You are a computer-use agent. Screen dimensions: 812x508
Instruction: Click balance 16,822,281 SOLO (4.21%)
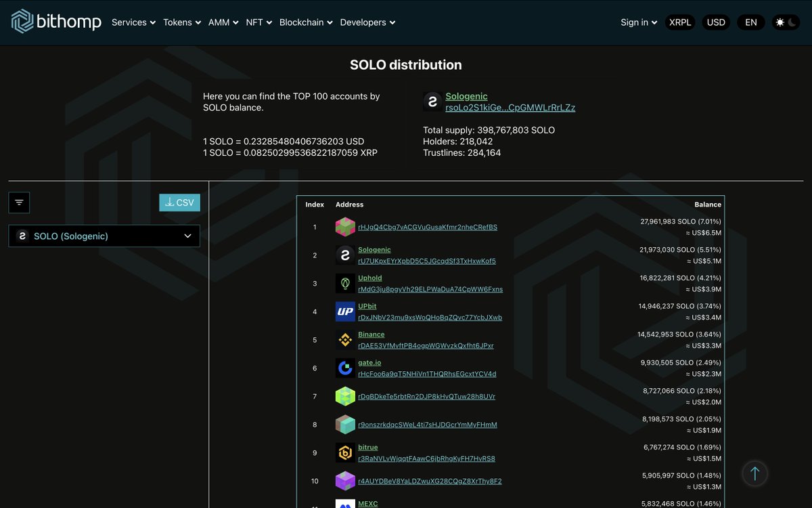[x=681, y=278]
